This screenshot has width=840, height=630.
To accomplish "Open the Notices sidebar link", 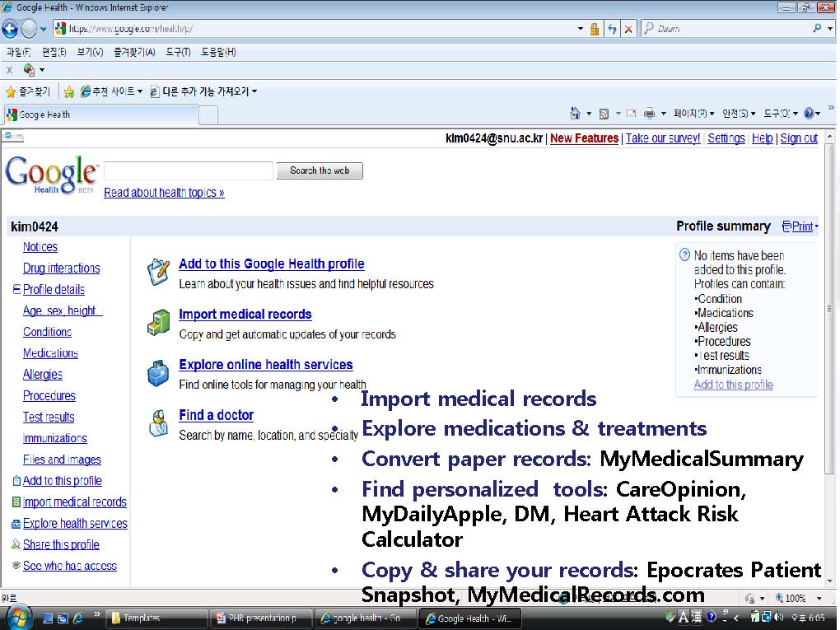I will click(x=40, y=247).
